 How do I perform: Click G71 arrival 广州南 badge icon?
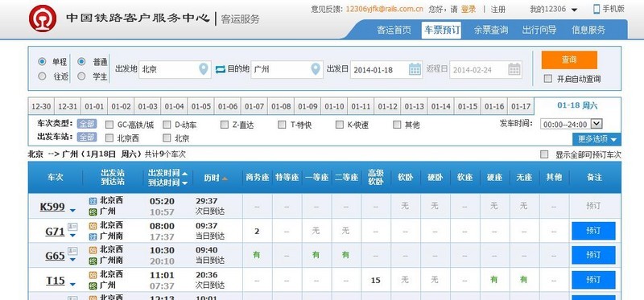click(x=93, y=236)
